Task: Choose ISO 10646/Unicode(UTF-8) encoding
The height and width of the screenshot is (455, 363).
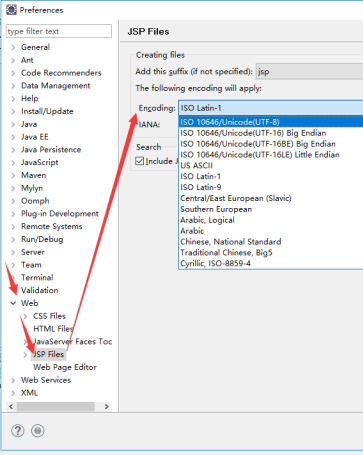Action: [x=271, y=122]
